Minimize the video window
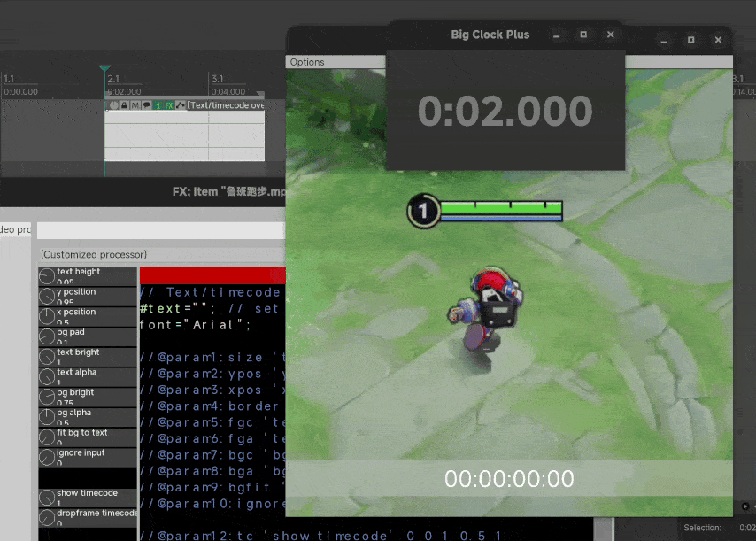This screenshot has width=756, height=541. click(x=664, y=40)
